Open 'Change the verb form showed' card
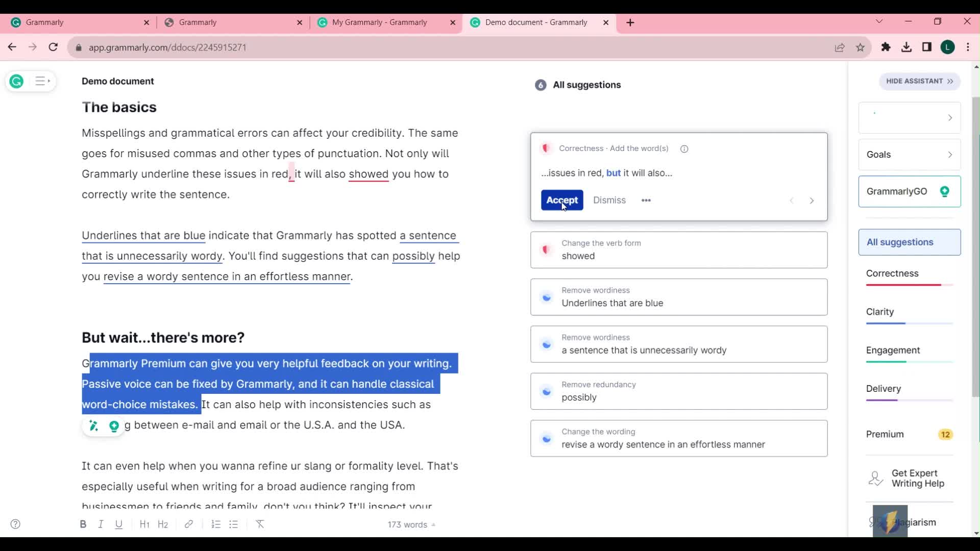 tap(679, 250)
